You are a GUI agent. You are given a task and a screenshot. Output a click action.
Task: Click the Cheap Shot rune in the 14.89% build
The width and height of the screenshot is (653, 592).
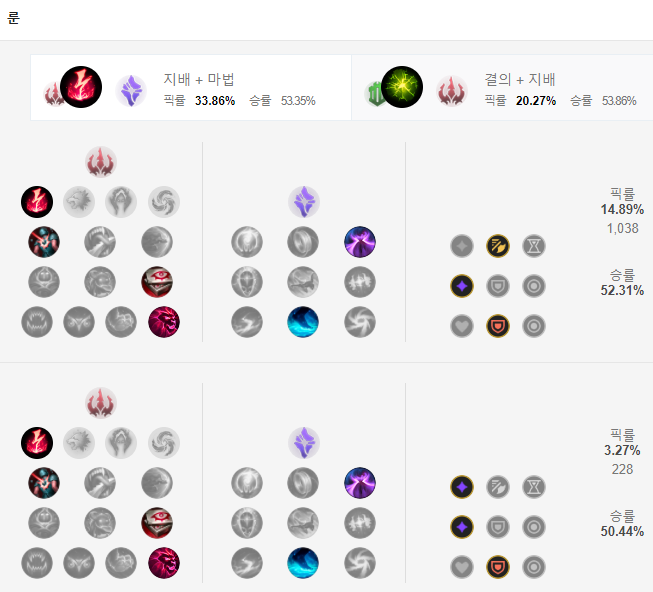[x=44, y=242]
